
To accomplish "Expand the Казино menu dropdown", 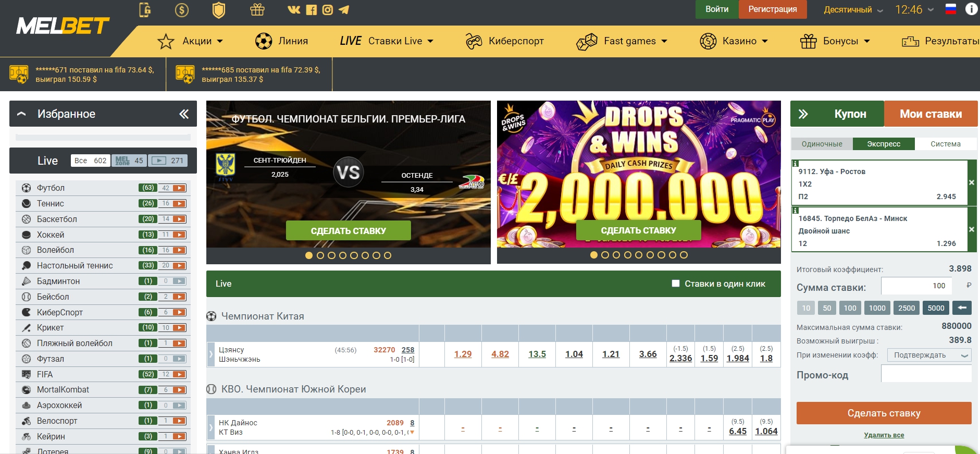I will coord(734,41).
